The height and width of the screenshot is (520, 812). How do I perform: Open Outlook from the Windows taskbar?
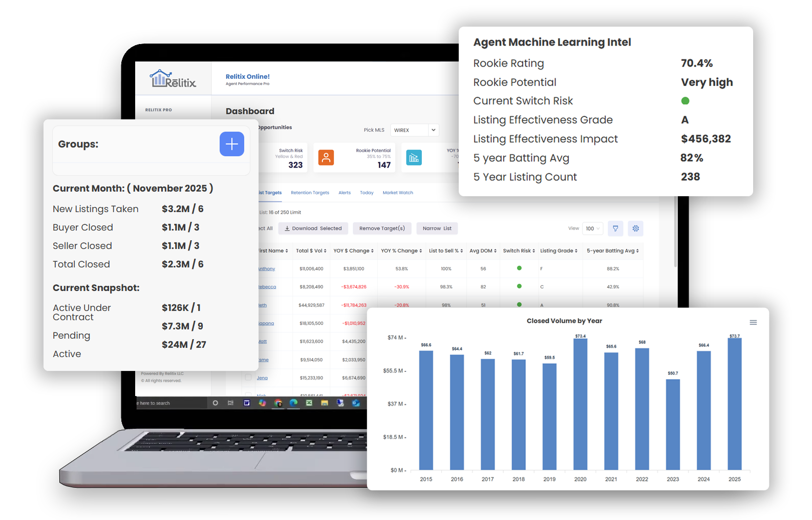356,403
